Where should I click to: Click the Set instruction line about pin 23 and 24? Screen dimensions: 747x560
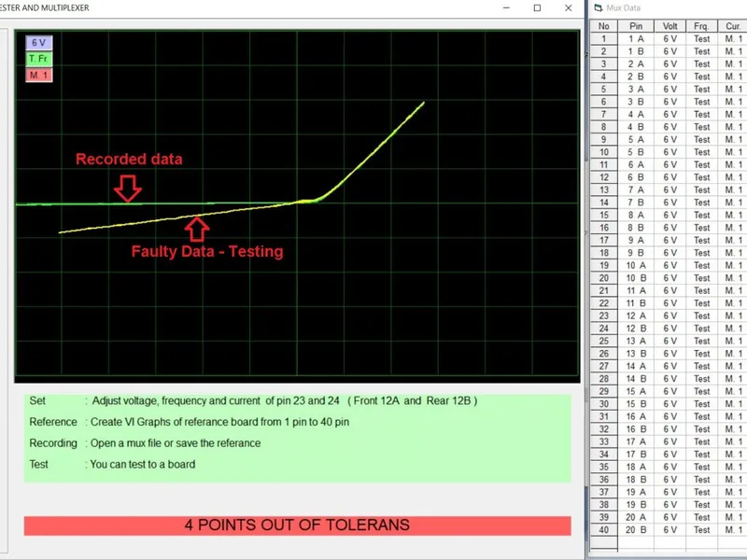pyautogui.click(x=253, y=401)
